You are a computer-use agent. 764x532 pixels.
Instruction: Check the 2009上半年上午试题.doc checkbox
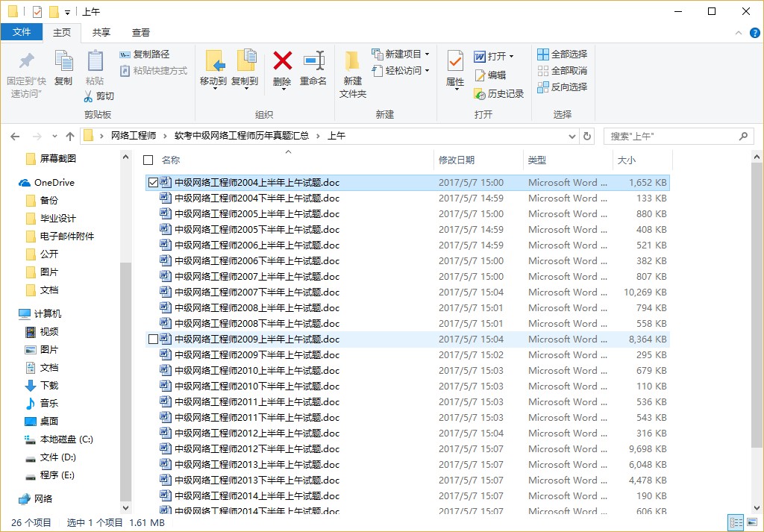(x=153, y=339)
